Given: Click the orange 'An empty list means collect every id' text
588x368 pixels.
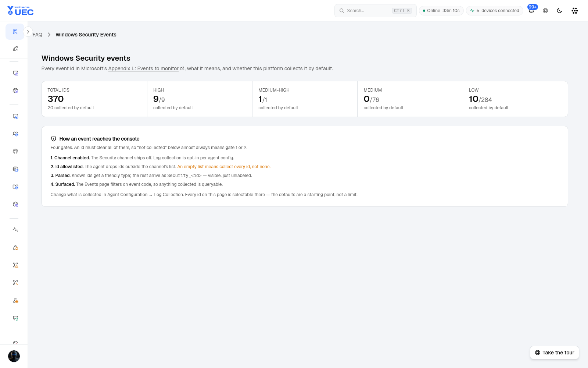Looking at the screenshot, I should [x=224, y=167].
